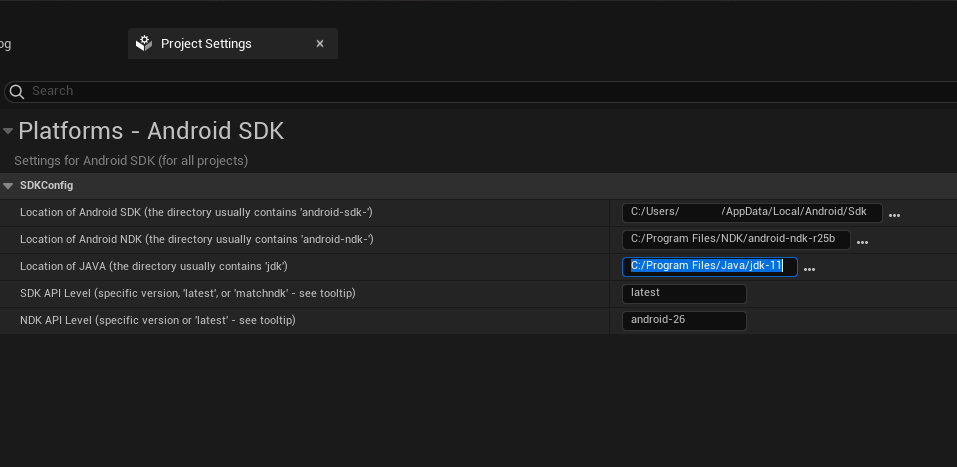Image resolution: width=957 pixels, height=467 pixels.
Task: Collapse the SDKConfig category arrow
Action: point(8,186)
